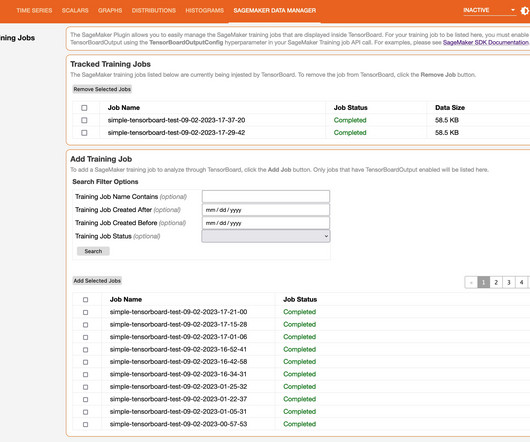Screen dimensions: 530x442
Task: Check the box for job 09-02-2023-01-05-31
Action: [86, 412]
